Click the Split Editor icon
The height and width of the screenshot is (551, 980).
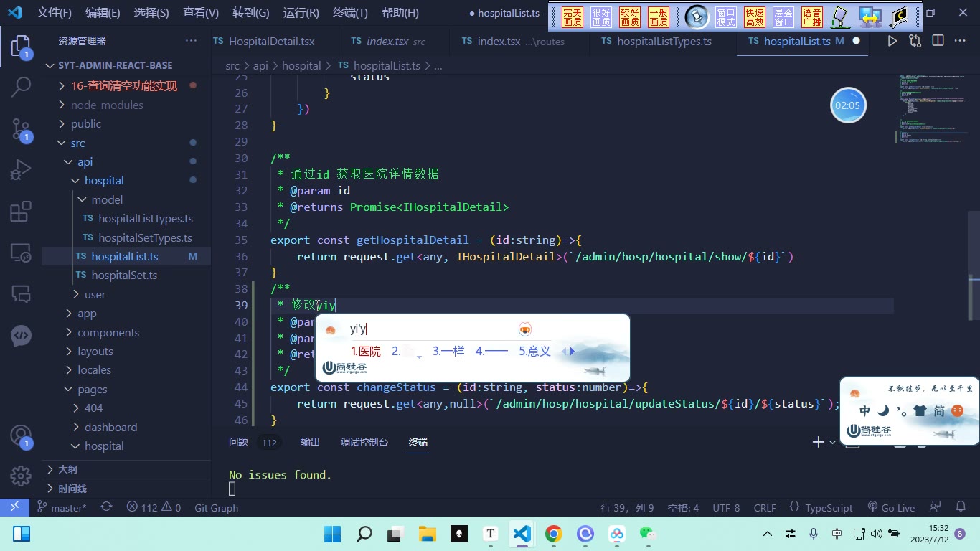click(938, 42)
